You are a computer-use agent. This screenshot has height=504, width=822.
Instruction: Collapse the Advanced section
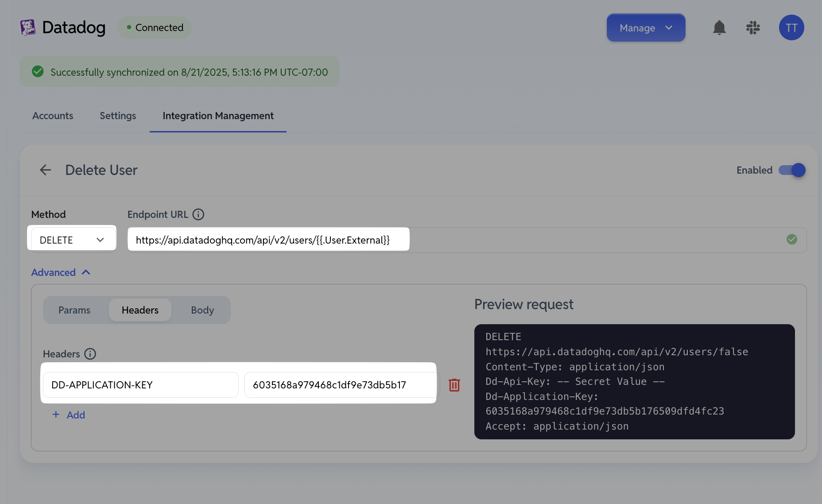(x=61, y=272)
